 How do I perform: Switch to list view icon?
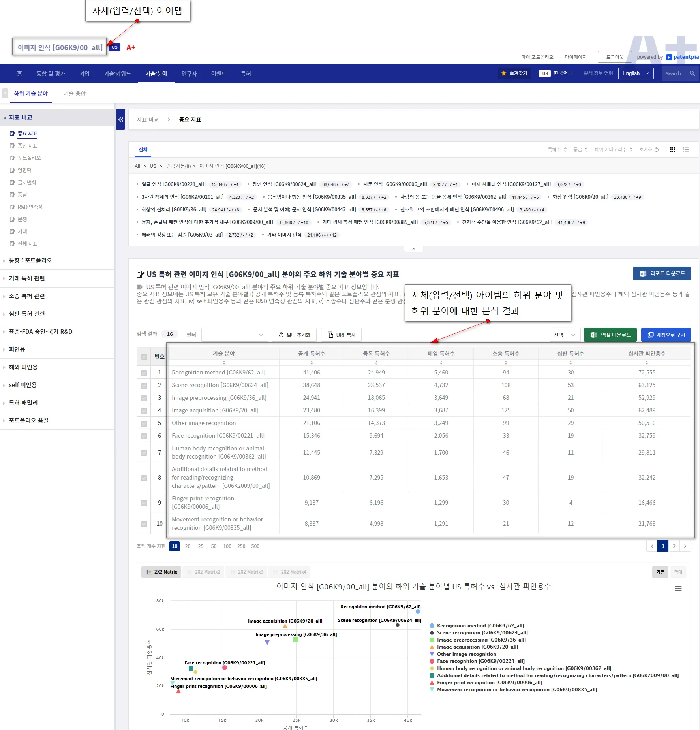pyautogui.click(x=686, y=149)
